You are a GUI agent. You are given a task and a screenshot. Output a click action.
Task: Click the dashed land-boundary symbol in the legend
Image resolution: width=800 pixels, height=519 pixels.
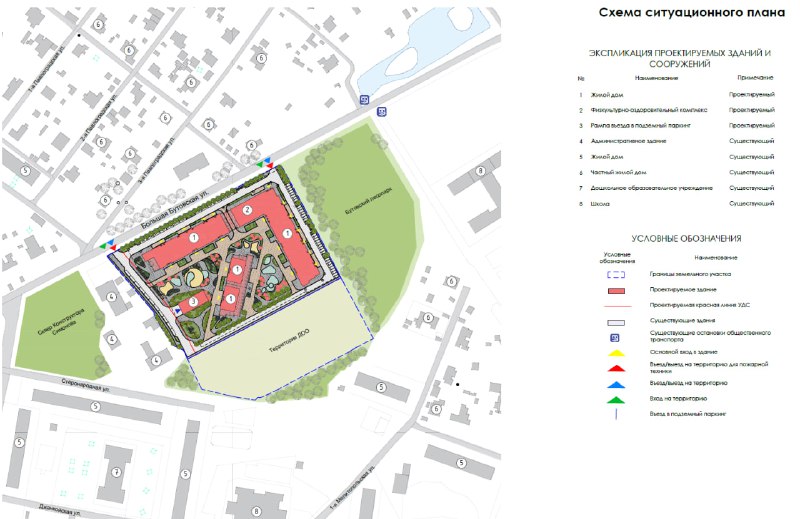[x=616, y=275]
